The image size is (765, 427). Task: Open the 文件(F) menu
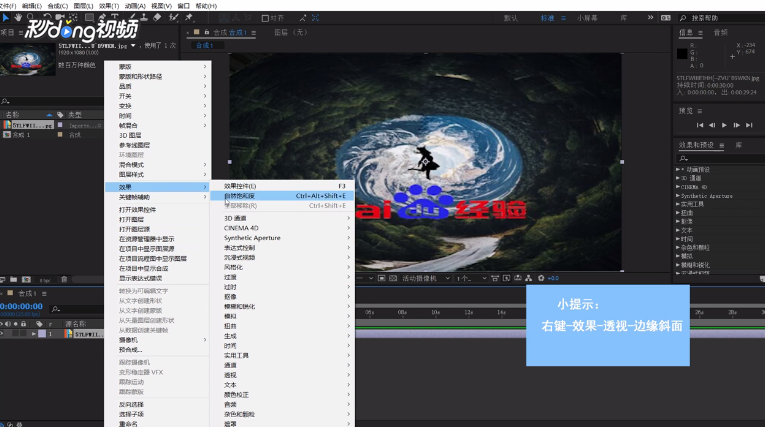pos(8,6)
